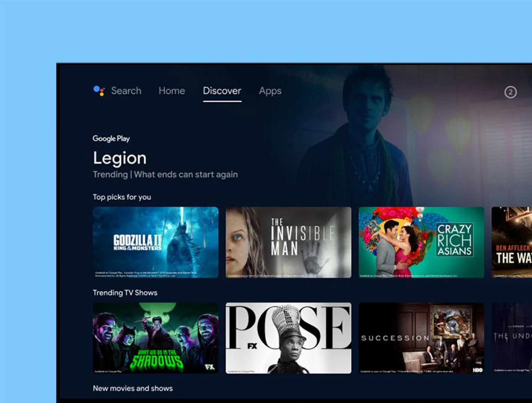Screen dimensions: 532x403
Task: Open the Pose show card
Action: pos(288,338)
